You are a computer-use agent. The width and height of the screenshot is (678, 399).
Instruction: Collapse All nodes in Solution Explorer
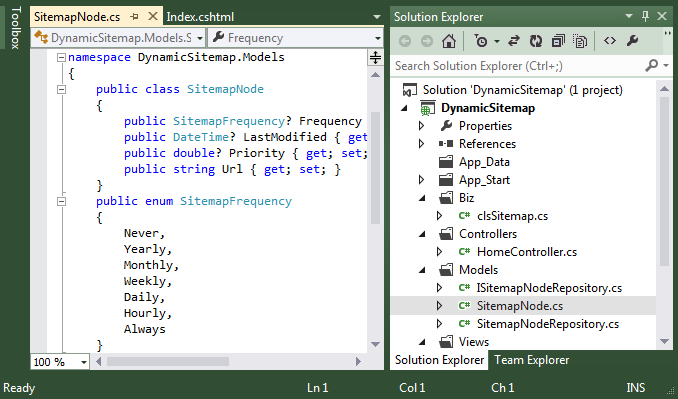(x=558, y=41)
